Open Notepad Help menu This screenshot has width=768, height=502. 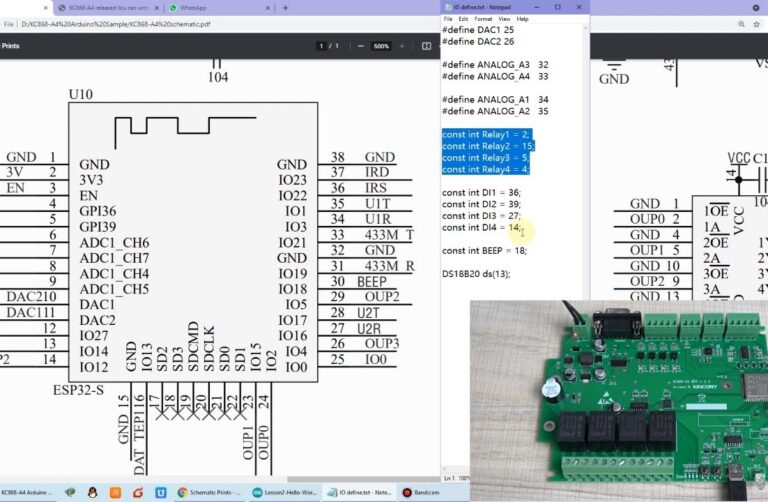[x=522, y=19]
